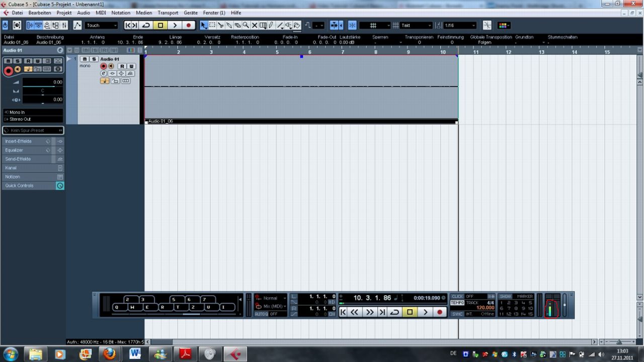Open the Mixer from toolbar icon
The image size is (644, 362).
[64, 25]
